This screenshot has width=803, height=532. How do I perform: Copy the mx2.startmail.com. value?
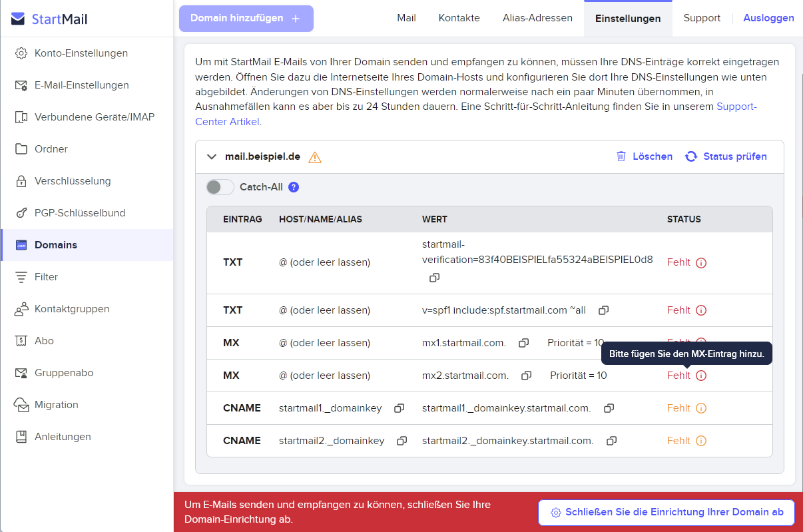[x=527, y=376]
